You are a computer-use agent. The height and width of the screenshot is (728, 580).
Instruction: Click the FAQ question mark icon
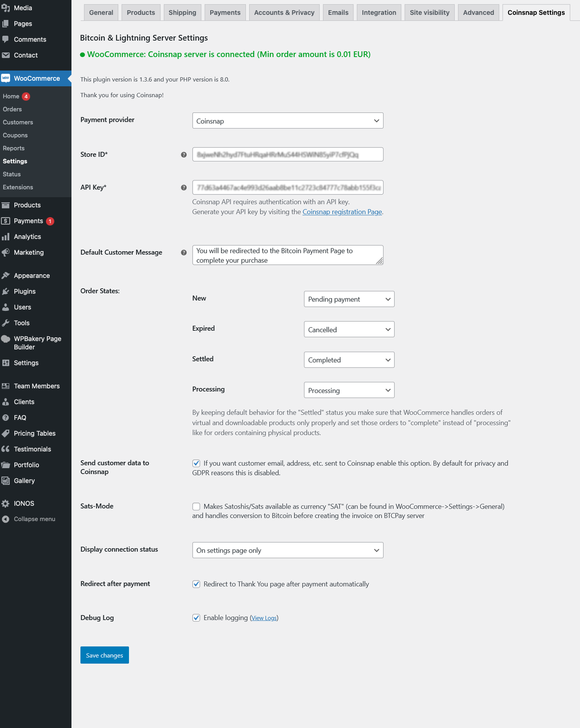(x=6, y=418)
